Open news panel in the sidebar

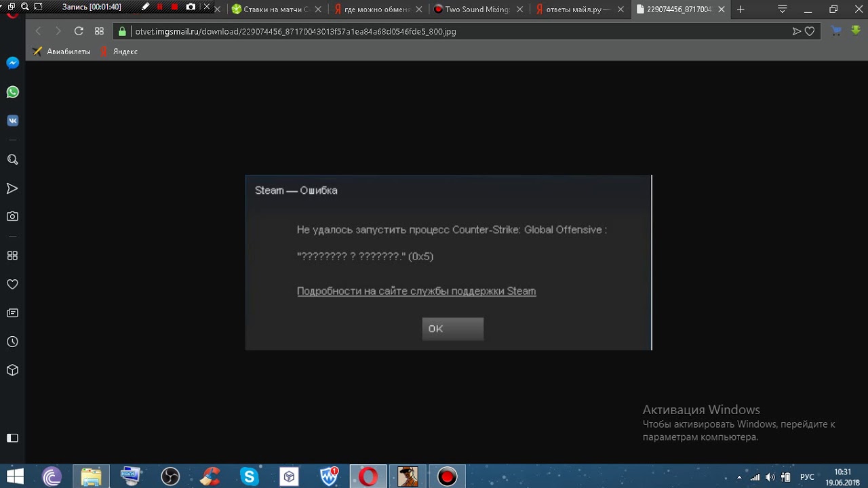point(12,313)
